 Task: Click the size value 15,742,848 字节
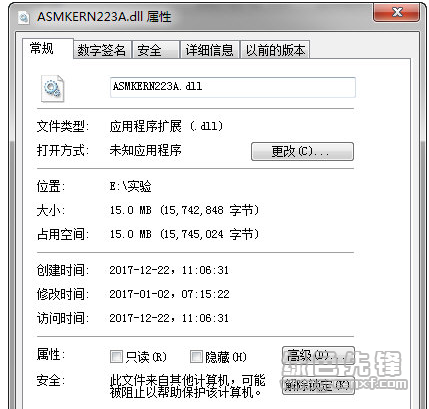pos(184,210)
